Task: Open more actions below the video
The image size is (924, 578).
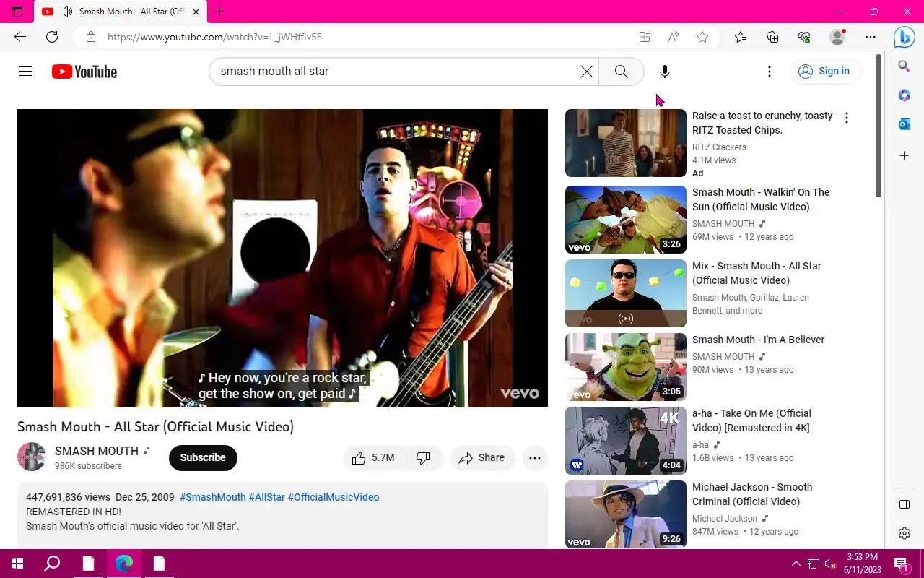Action: point(535,458)
